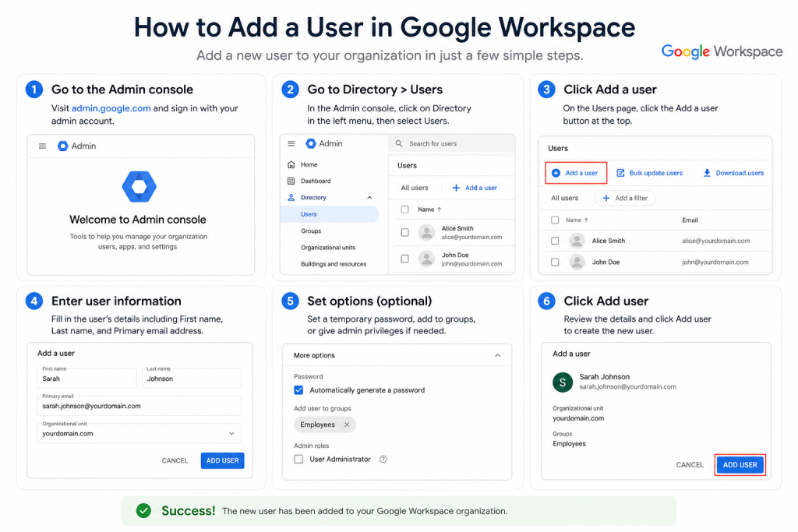Toggle select-all checkbox in step 2 Name header
This screenshot has width=798, height=532.
pyautogui.click(x=404, y=209)
